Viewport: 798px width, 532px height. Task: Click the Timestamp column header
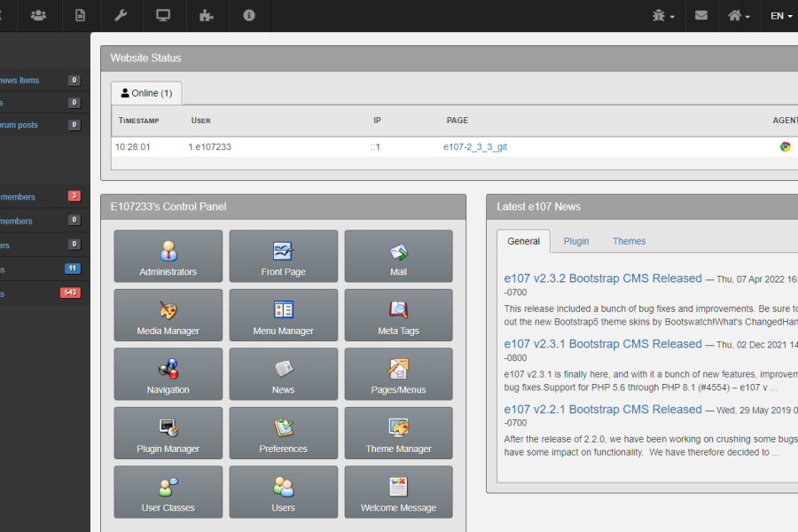138,121
